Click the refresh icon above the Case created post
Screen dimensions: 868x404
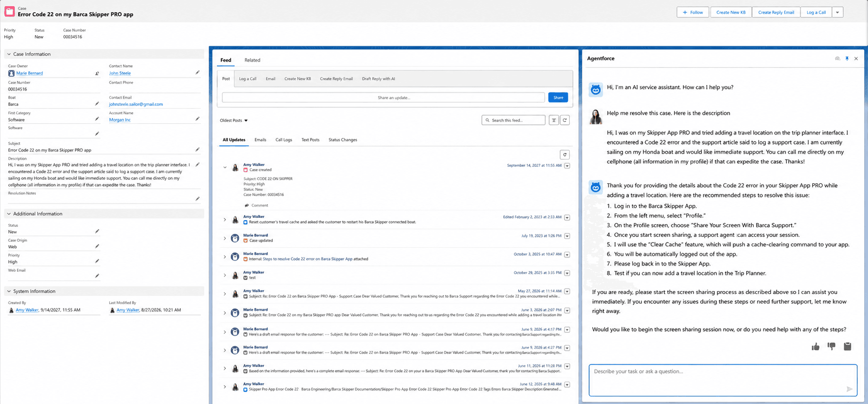565,155
